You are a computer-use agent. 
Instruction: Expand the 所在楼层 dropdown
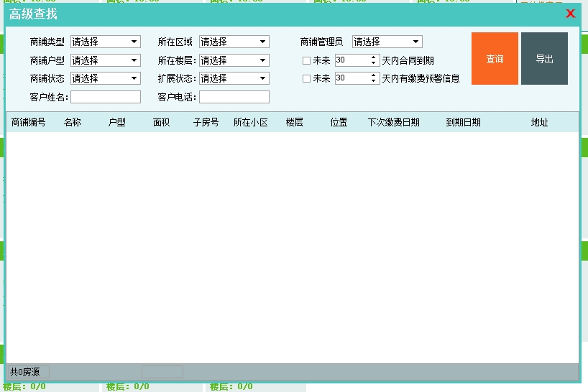click(x=234, y=60)
